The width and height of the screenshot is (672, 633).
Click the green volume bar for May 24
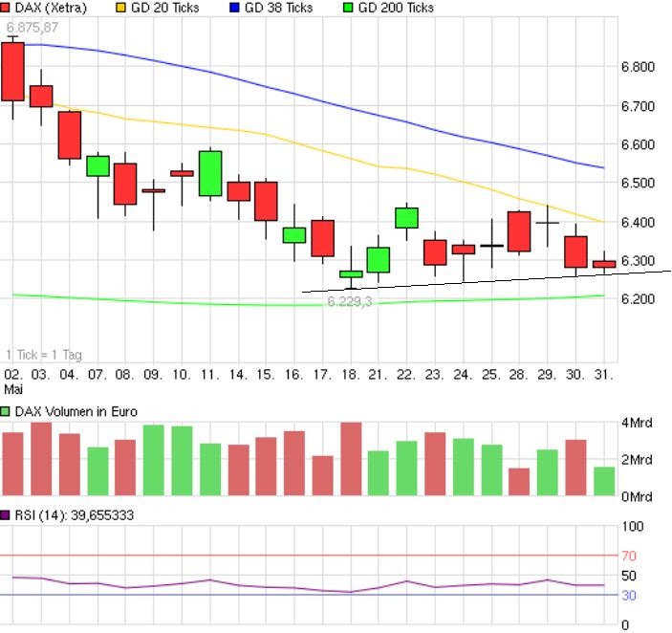pyautogui.click(x=464, y=468)
